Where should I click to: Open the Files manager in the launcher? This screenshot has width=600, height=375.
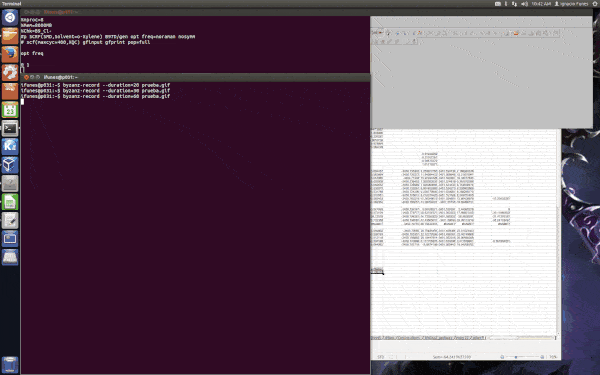(10, 36)
